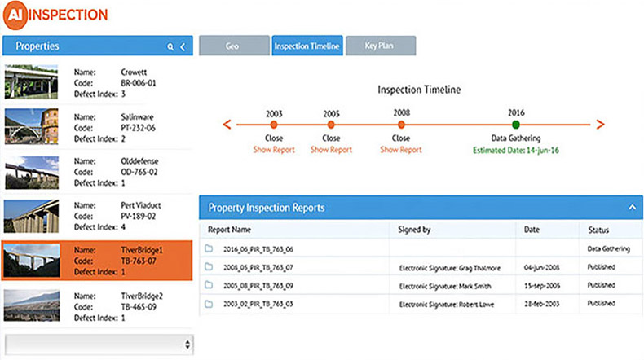Open the dropdown below the properties list
Image resolution: width=644 pixels, height=360 pixels.
click(99, 345)
